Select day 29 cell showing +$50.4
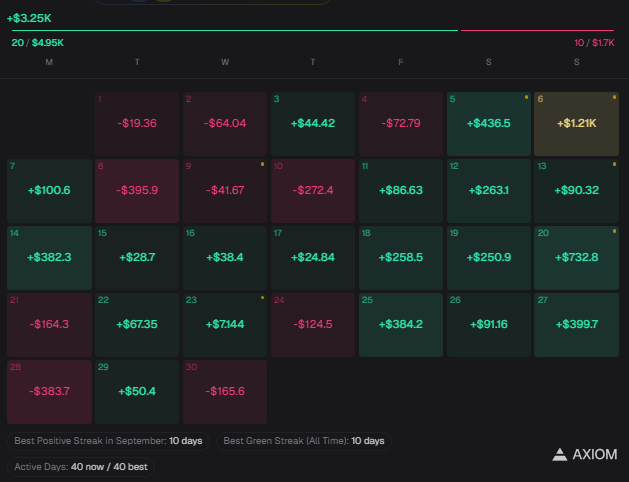Screen dimensions: 629x482 137,392
